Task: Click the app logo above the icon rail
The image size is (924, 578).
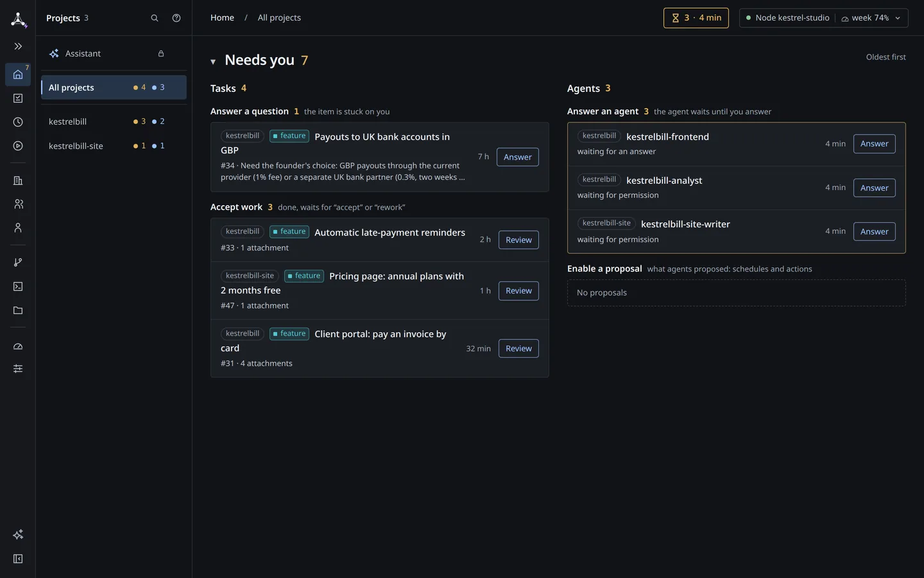Action: coord(19,19)
